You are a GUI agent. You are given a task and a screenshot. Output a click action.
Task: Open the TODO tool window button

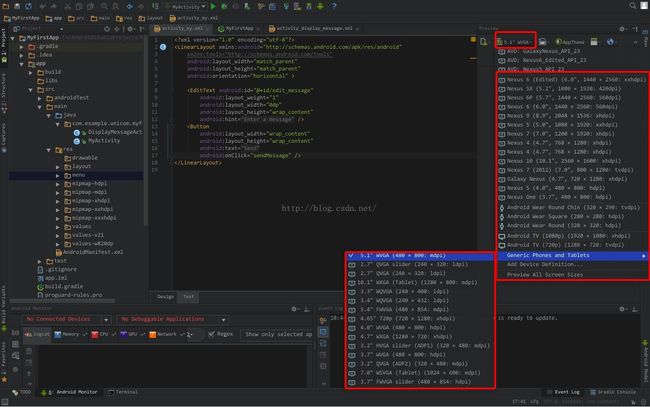[22, 392]
